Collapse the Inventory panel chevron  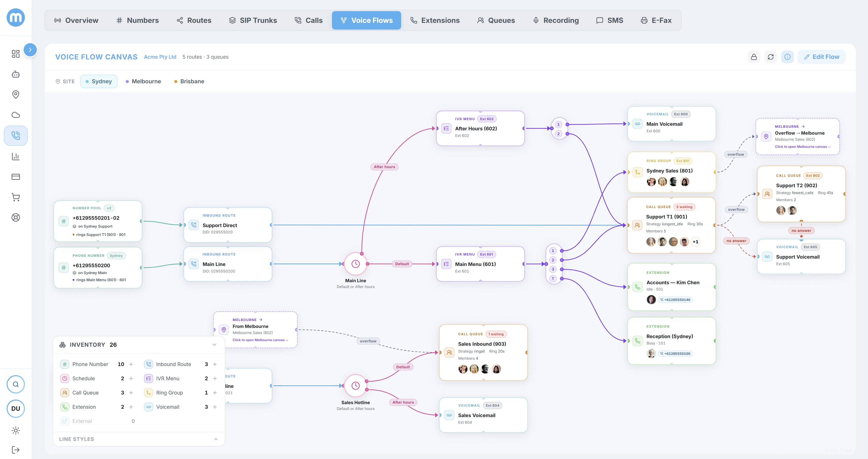point(214,344)
